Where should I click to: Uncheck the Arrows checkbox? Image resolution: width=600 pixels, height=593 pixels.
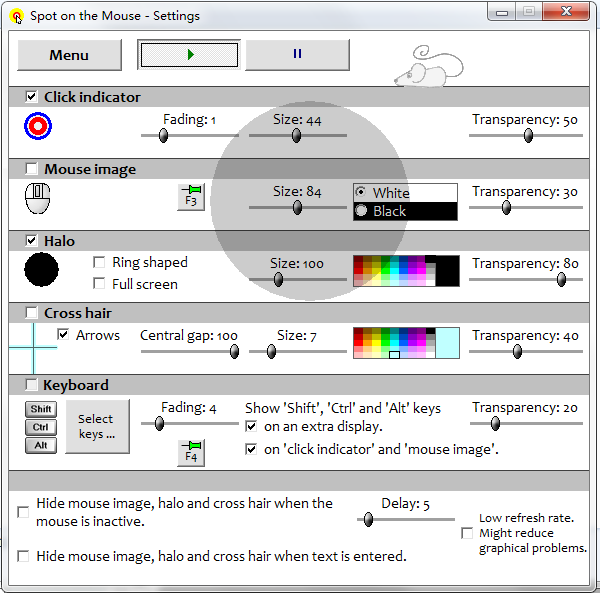[x=63, y=334]
